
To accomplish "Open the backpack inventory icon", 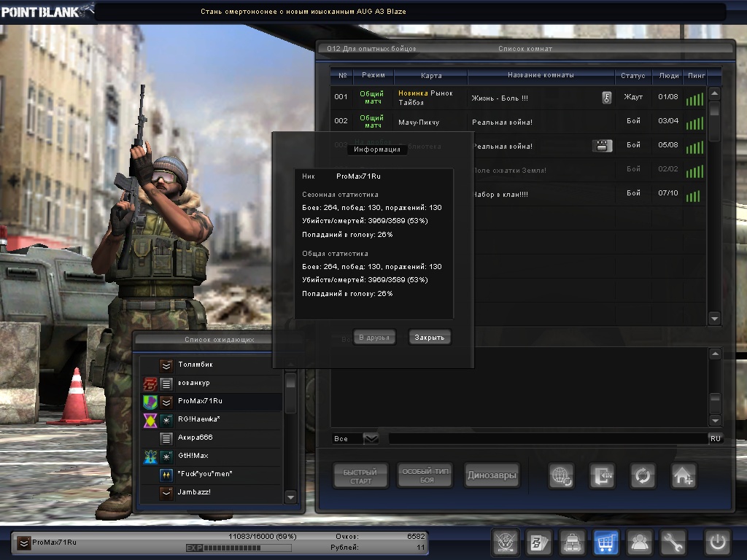I will tap(572, 542).
